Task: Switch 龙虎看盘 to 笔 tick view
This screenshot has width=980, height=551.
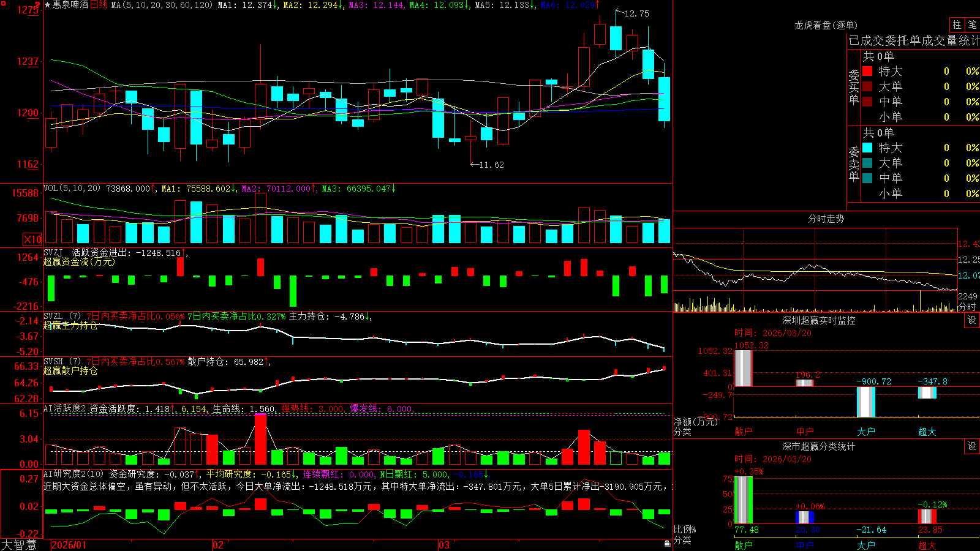Action: coord(973,24)
